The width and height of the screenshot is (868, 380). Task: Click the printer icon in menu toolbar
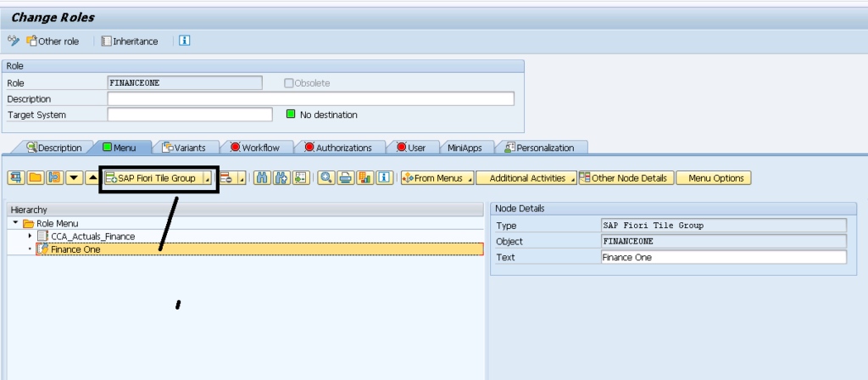346,178
